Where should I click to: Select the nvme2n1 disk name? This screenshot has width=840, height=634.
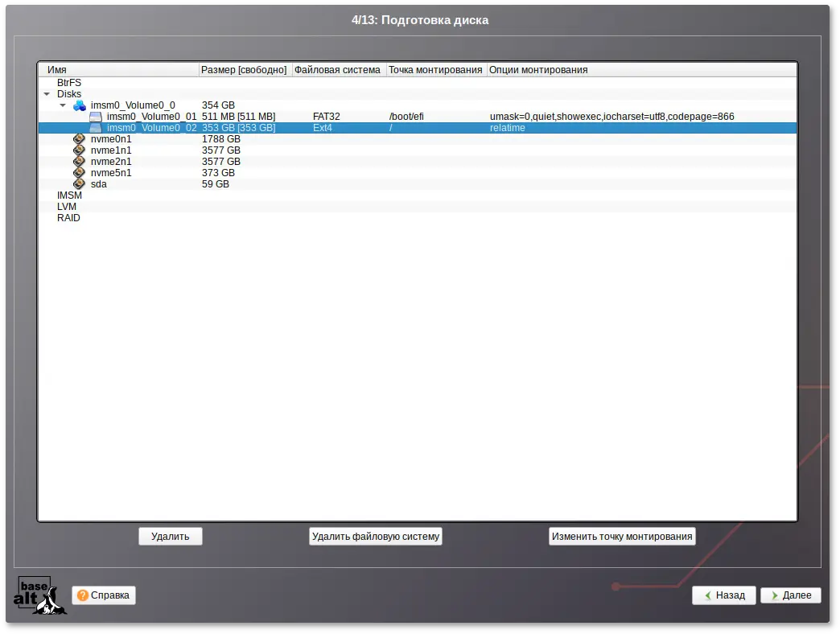coord(111,162)
